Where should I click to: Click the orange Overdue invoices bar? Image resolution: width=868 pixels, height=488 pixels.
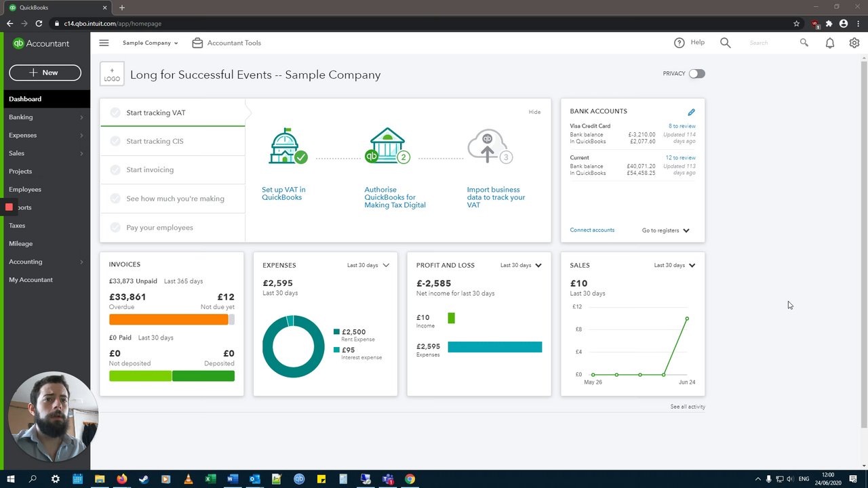[168, 320]
